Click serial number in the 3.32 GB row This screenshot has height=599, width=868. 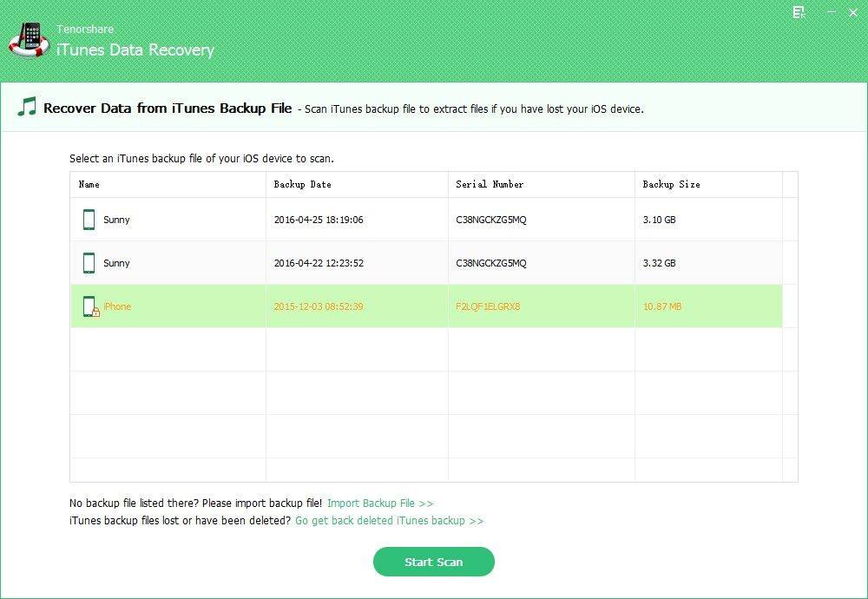point(491,263)
